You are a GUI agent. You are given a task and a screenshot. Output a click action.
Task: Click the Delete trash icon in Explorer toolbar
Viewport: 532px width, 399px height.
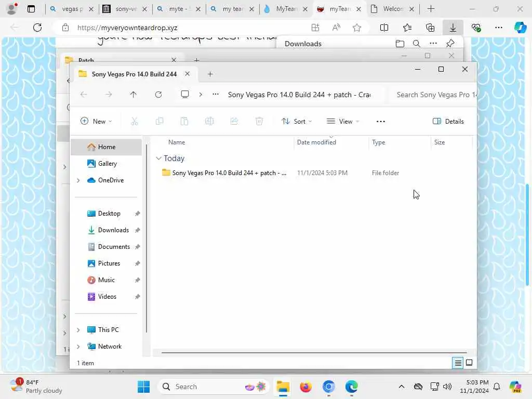(x=259, y=121)
